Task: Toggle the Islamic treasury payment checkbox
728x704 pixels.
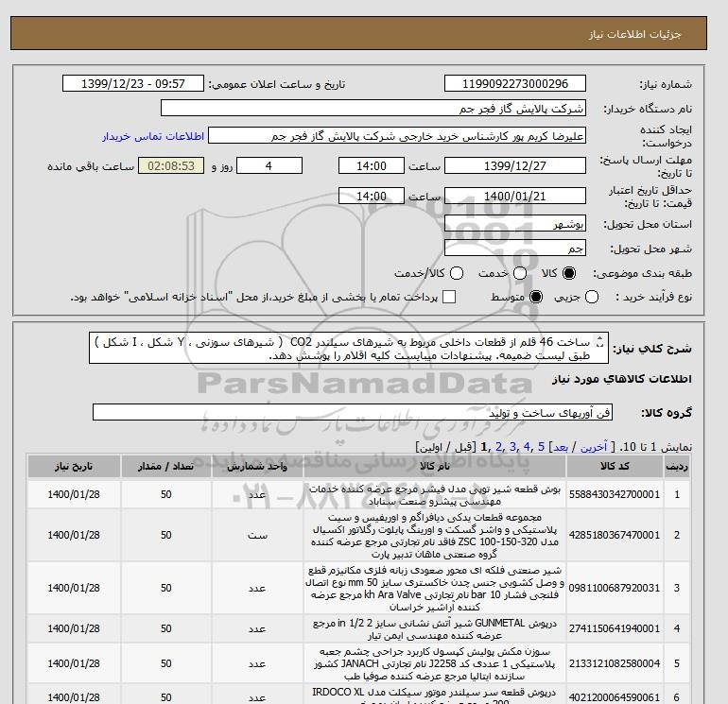Action: point(449,297)
